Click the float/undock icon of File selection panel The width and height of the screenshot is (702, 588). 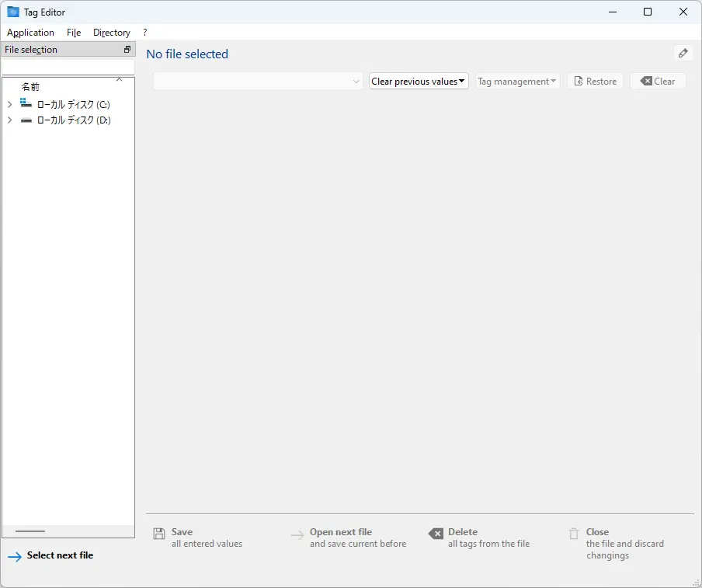coord(127,50)
